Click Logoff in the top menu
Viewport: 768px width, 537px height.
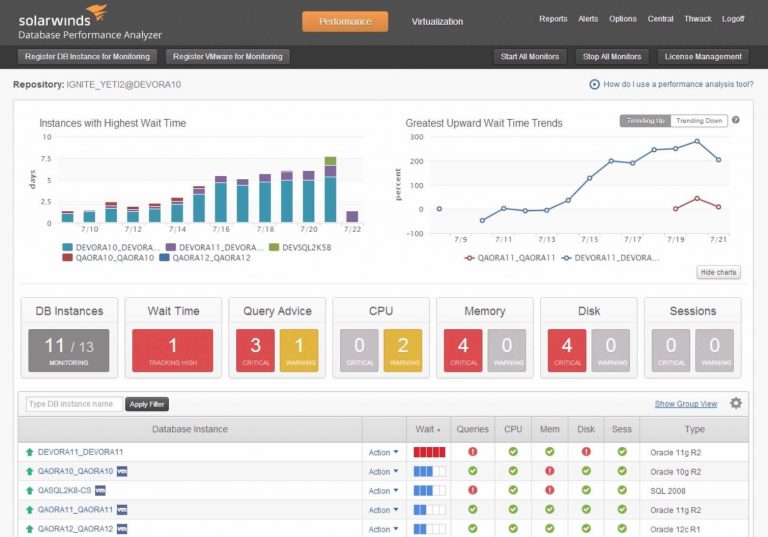tap(733, 19)
